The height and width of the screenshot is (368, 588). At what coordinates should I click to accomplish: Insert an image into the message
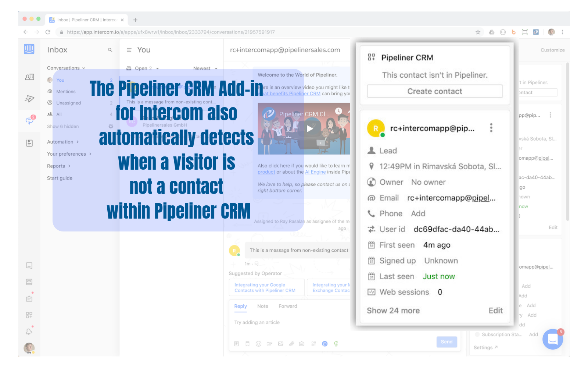tap(280, 343)
